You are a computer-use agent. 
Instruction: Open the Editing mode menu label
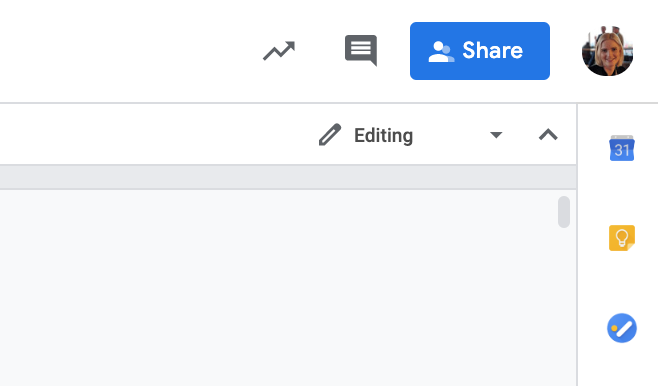tap(384, 136)
